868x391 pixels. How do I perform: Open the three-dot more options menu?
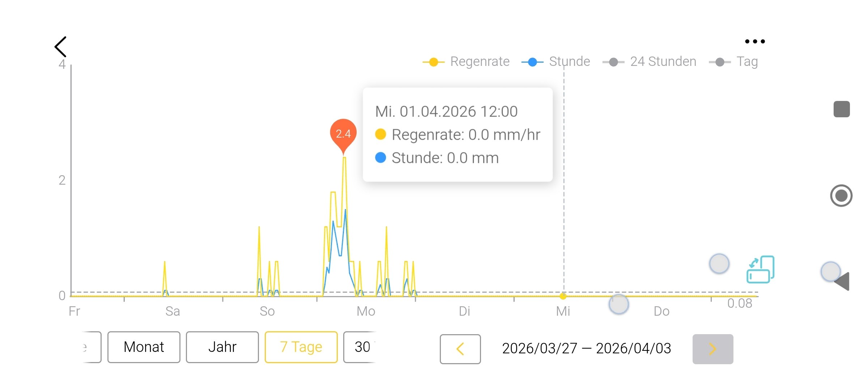[x=755, y=41]
